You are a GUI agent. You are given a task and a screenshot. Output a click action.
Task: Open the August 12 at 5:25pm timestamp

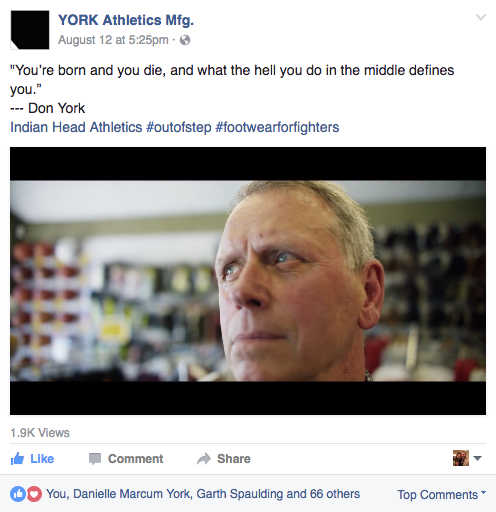tap(113, 40)
